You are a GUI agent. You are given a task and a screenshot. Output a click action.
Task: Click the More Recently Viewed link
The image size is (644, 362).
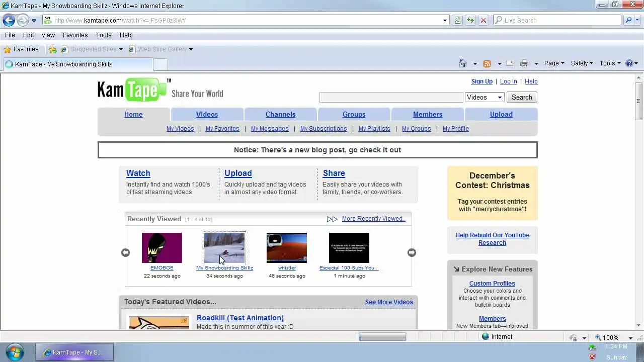(x=373, y=219)
